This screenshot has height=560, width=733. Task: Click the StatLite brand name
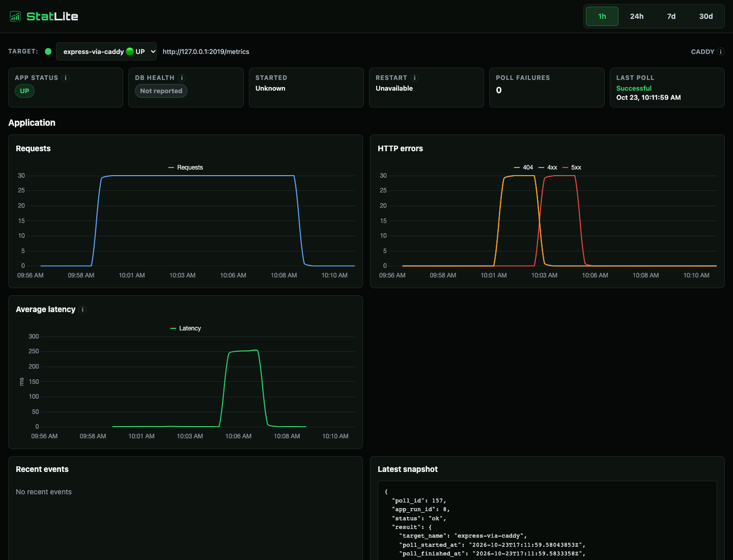52,16
